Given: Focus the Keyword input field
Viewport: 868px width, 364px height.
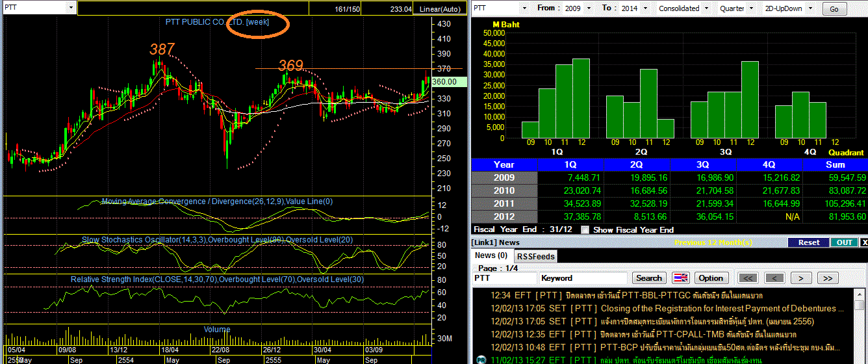Looking at the screenshot, I should (x=583, y=278).
